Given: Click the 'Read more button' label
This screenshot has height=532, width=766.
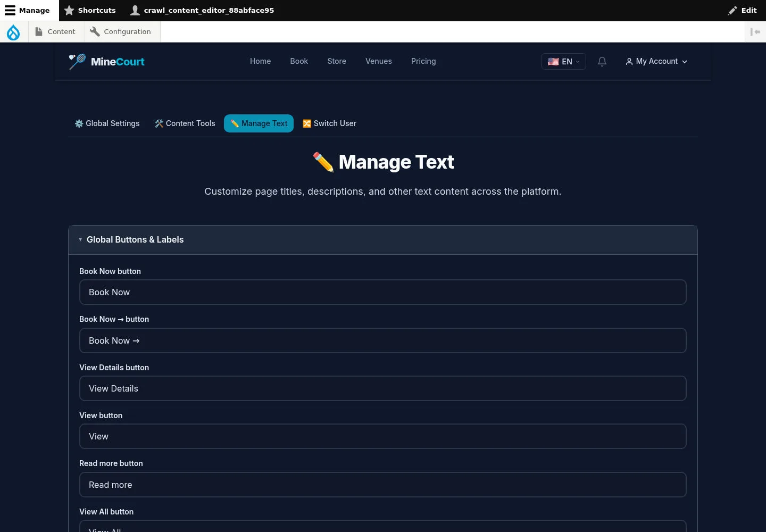Looking at the screenshot, I should pyautogui.click(x=111, y=463).
